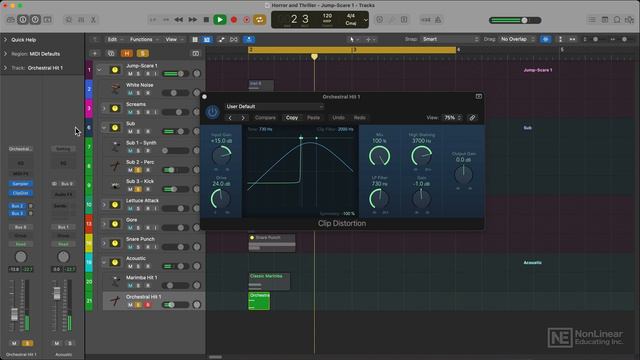The height and width of the screenshot is (360, 640).
Task: Click the Rewind transport button
Action: coord(178,20)
